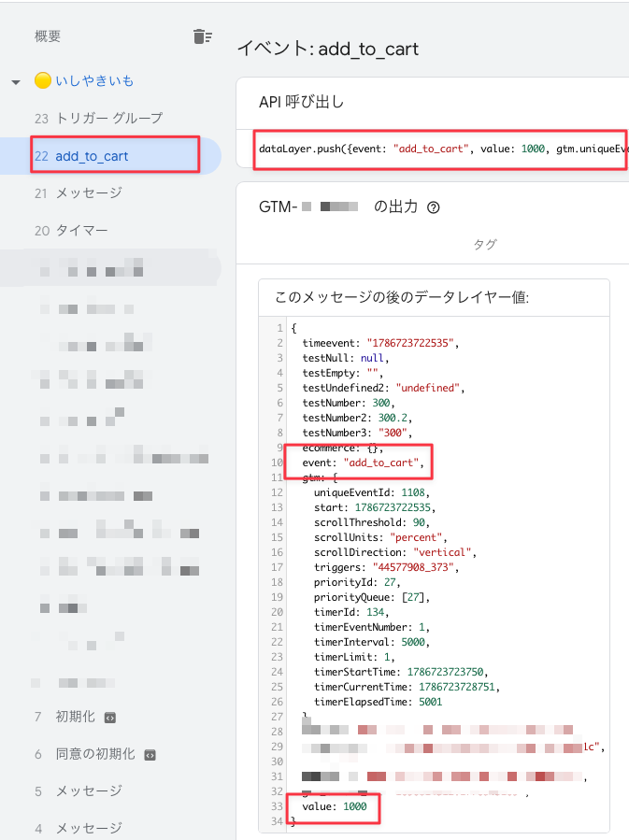Image resolution: width=629 pixels, height=840 pixels.
Task: Click the timerCurrentTime value line
Action: (x=407, y=688)
